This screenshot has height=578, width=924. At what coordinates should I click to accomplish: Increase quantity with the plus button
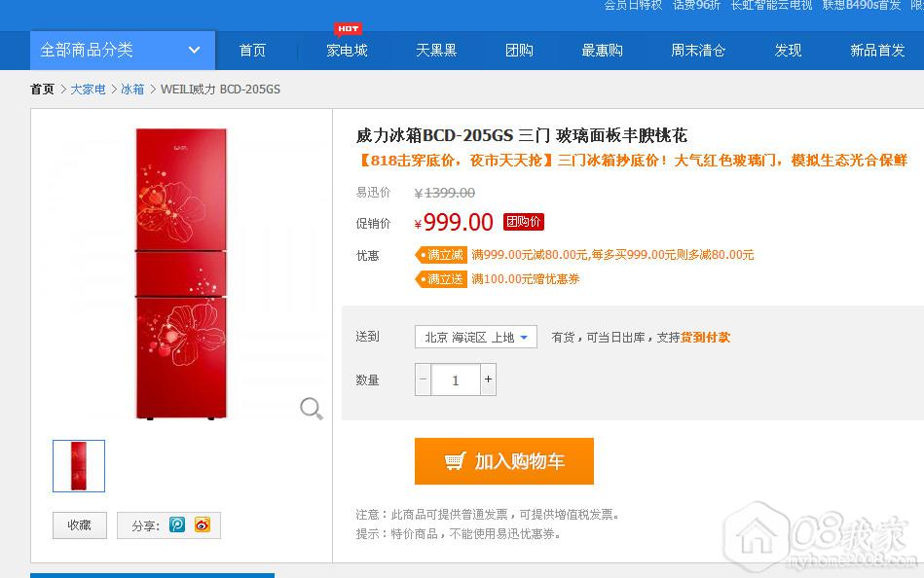(x=488, y=379)
